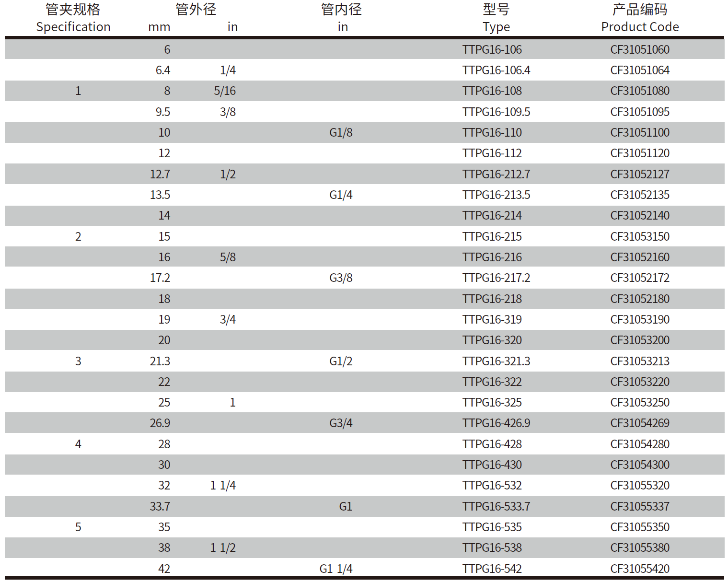This screenshot has height=582, width=728.
Task: Click type TTPG16-112
Action: click(x=492, y=153)
